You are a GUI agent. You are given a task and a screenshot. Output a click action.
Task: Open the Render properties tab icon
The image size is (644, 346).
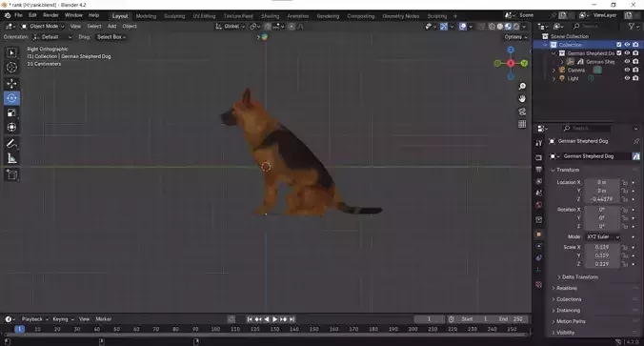click(539, 157)
